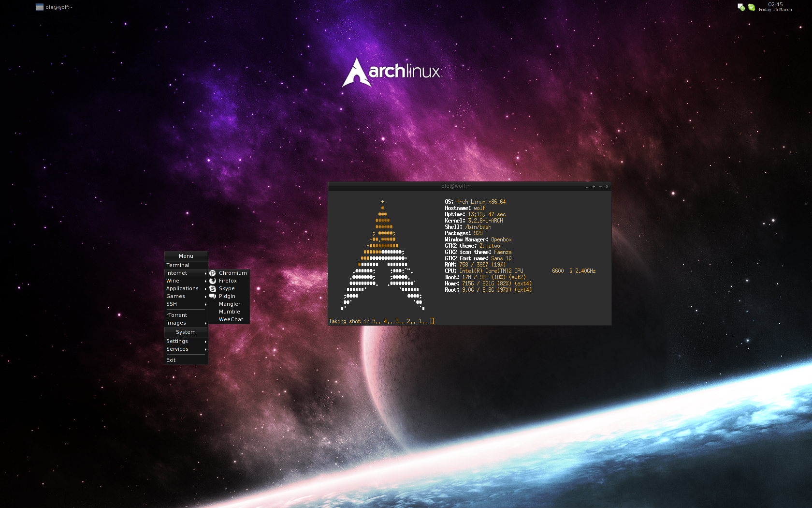Launch Firefox from the Internet submenu
The width and height of the screenshot is (812, 508).
tap(229, 281)
